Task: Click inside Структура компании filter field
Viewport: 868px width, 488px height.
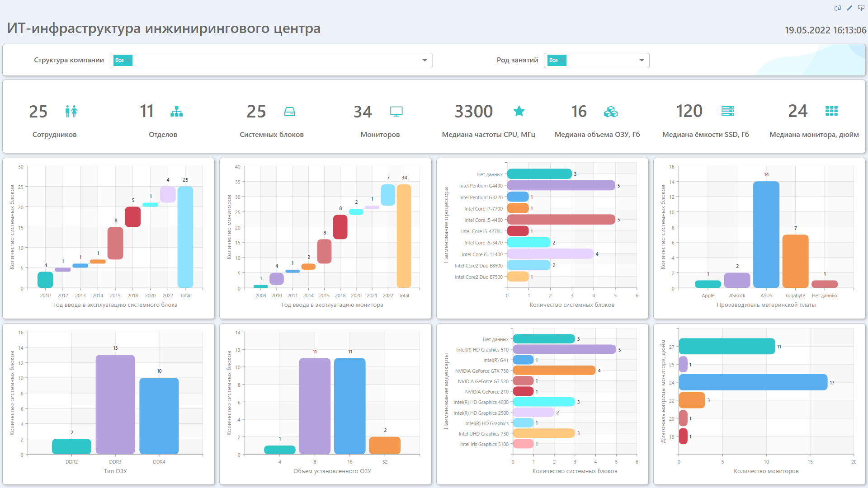Action: 271,60
